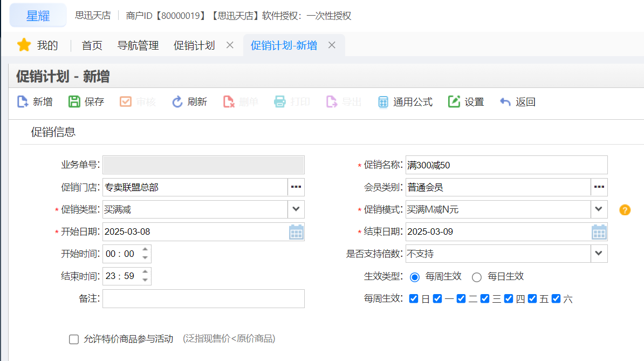Uncheck the 六 (Saturday) weekday checkbox
Viewport: 644px width, 361px height.
click(x=556, y=298)
